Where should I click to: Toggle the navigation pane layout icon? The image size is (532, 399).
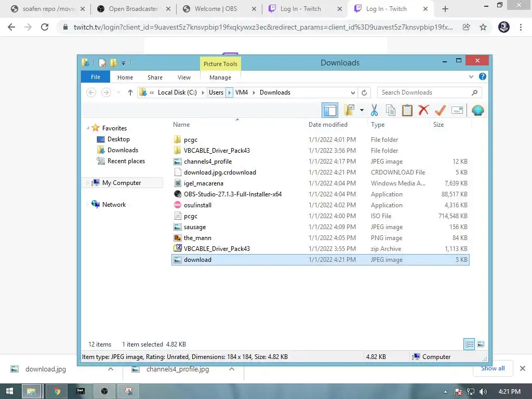330,110
